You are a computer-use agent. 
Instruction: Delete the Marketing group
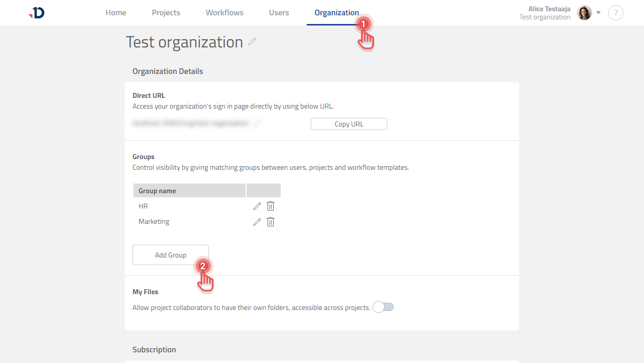click(271, 222)
